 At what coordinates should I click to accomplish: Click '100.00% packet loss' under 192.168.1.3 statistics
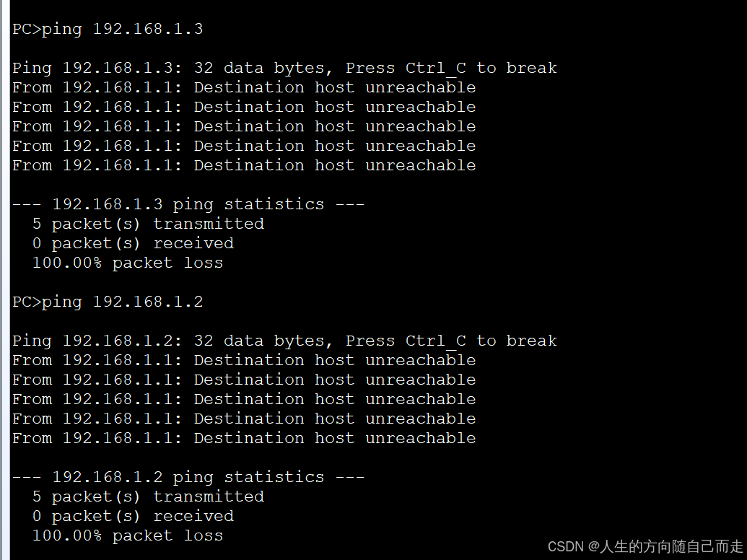128,263
